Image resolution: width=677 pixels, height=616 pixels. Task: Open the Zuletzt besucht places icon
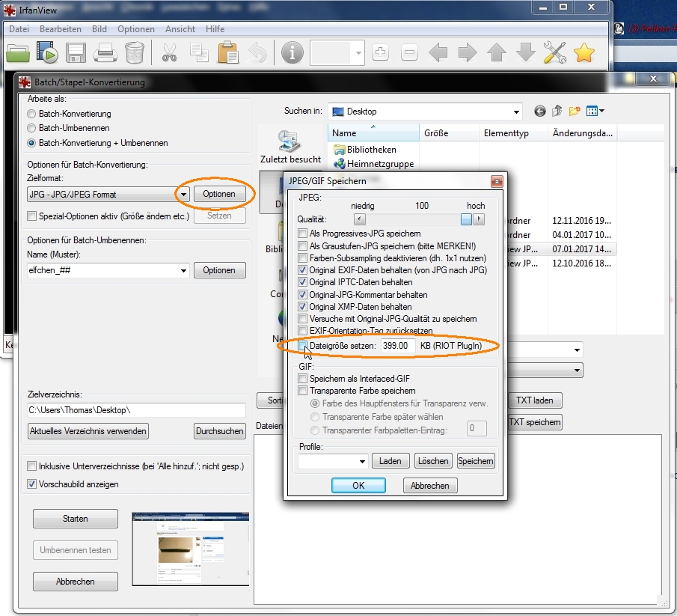click(x=290, y=147)
